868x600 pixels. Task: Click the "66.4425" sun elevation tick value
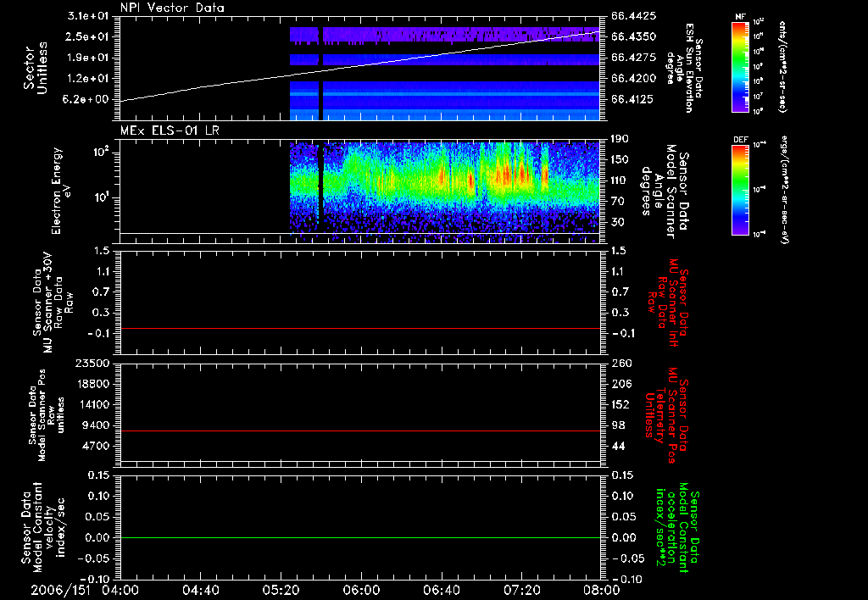tap(634, 16)
